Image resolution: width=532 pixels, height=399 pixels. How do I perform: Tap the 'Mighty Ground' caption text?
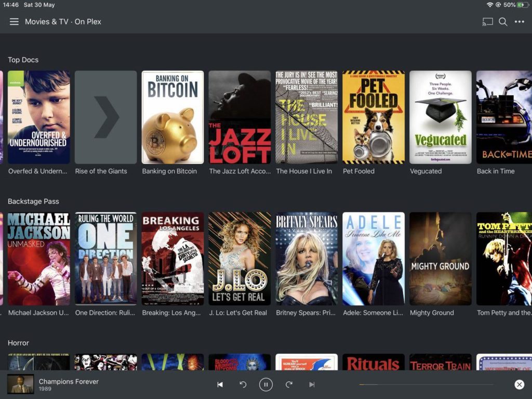tap(432, 313)
